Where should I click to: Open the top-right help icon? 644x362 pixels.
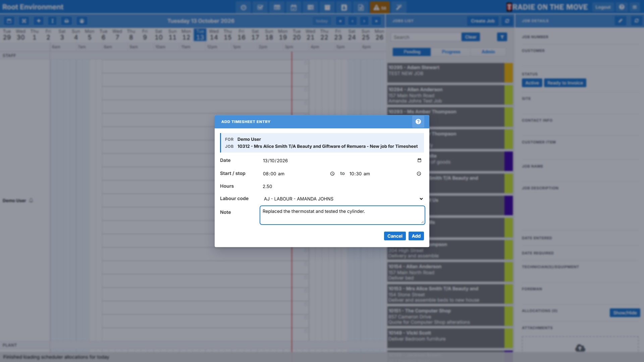coord(622,7)
